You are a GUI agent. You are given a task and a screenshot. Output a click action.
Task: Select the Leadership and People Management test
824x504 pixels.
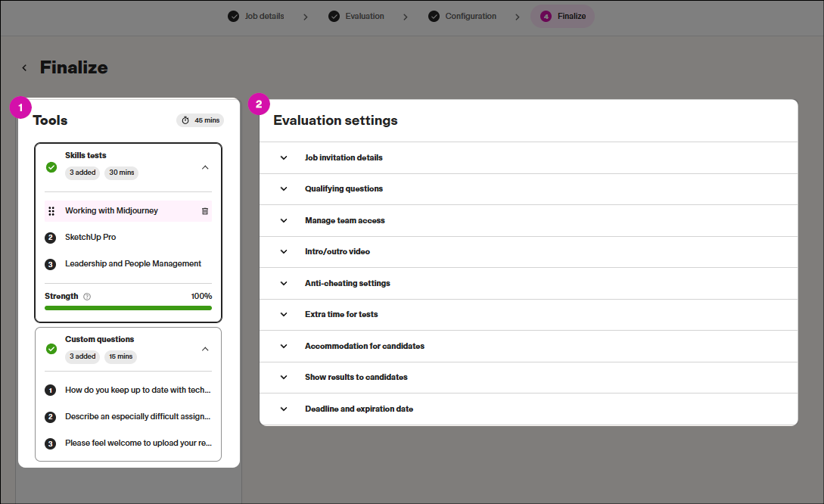click(x=133, y=264)
